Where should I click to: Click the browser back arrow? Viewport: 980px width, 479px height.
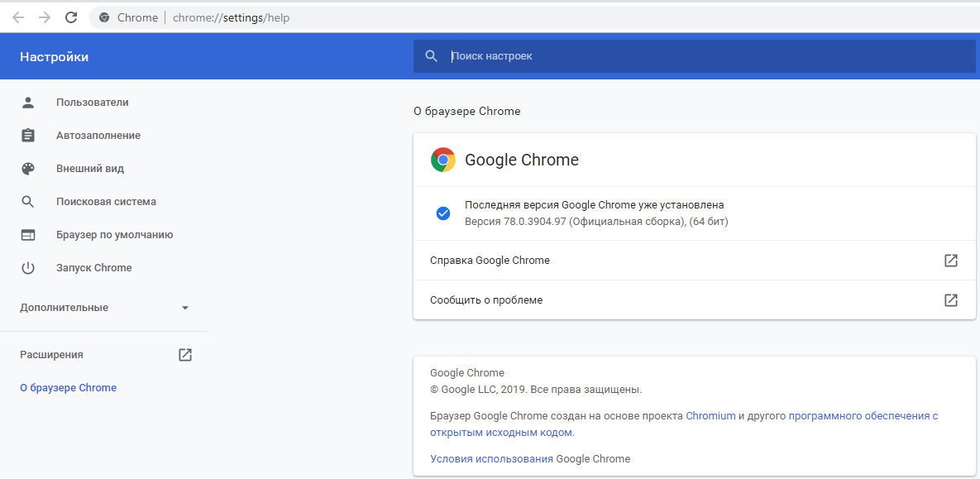point(18,17)
